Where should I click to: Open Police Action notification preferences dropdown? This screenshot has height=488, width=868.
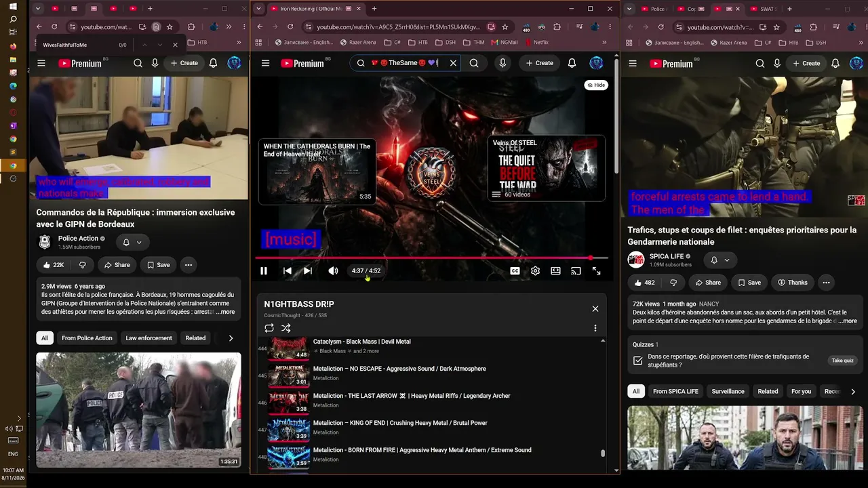(132, 242)
